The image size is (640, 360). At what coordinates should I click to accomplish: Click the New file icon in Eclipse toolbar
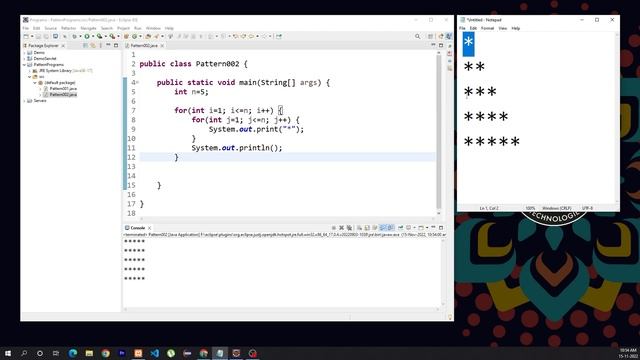[x=26, y=36]
